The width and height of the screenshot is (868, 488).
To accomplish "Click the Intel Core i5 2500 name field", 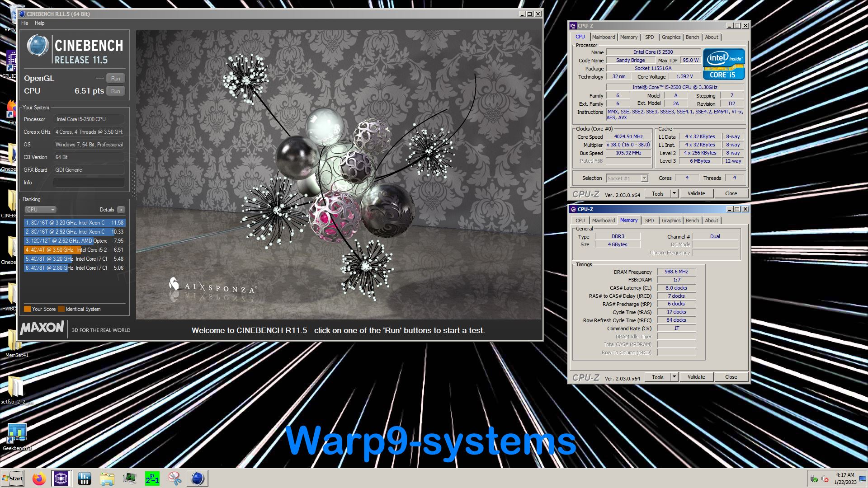I will click(653, 52).
